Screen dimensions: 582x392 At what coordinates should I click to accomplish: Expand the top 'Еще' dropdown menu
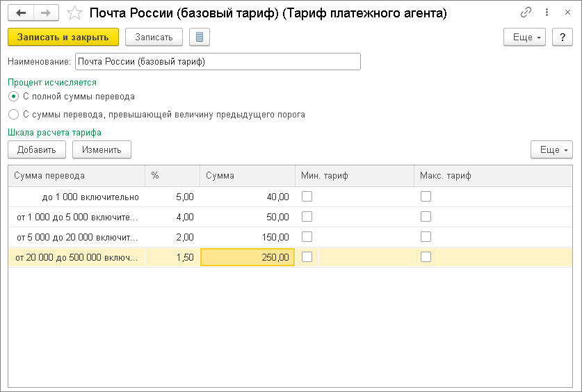pyautogui.click(x=524, y=37)
